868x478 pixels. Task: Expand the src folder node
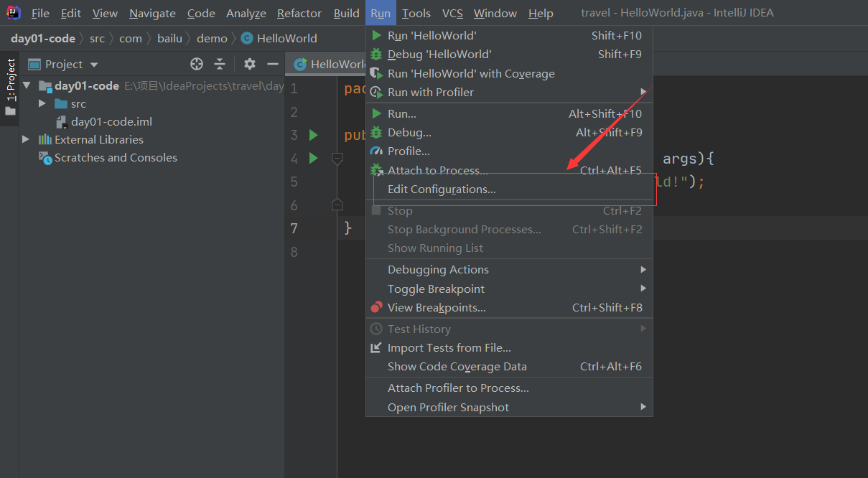tap(42, 103)
